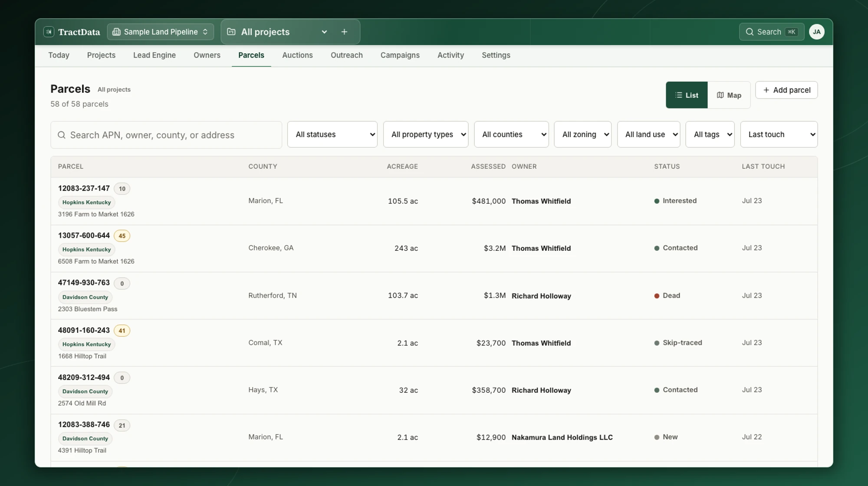Click Davidson County tag on parcel 47149-930-763
This screenshot has height=486, width=868.
85,297
